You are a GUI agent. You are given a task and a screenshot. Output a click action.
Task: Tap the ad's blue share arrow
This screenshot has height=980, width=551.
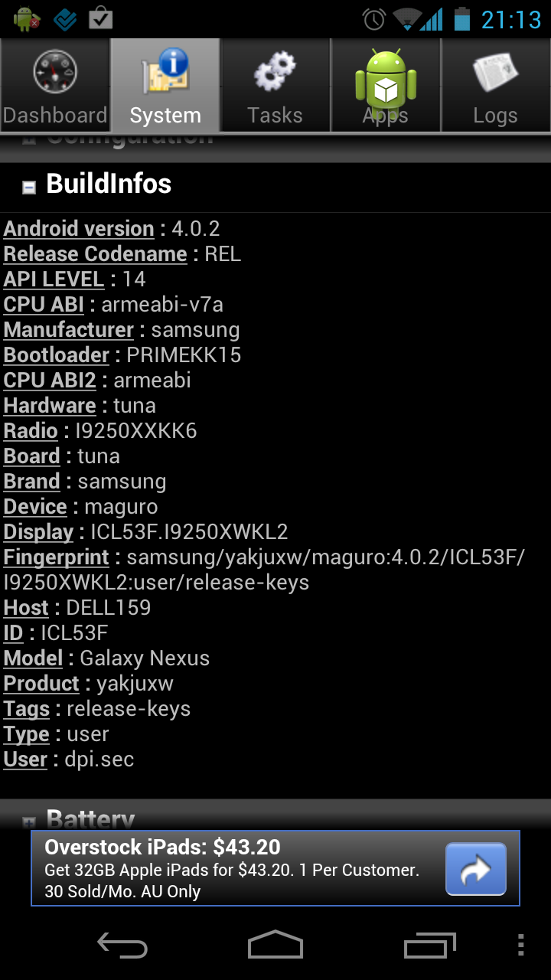[476, 869]
